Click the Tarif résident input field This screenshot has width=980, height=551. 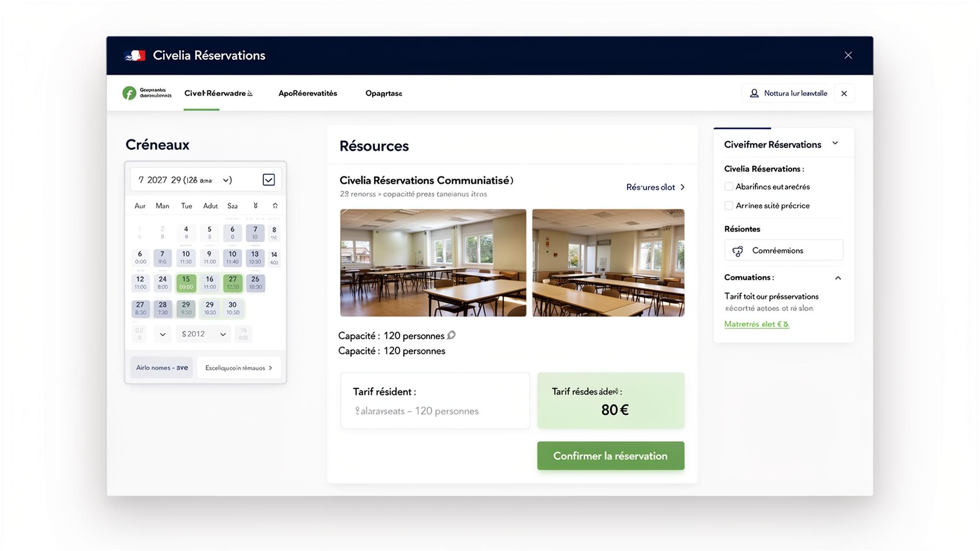coord(435,400)
